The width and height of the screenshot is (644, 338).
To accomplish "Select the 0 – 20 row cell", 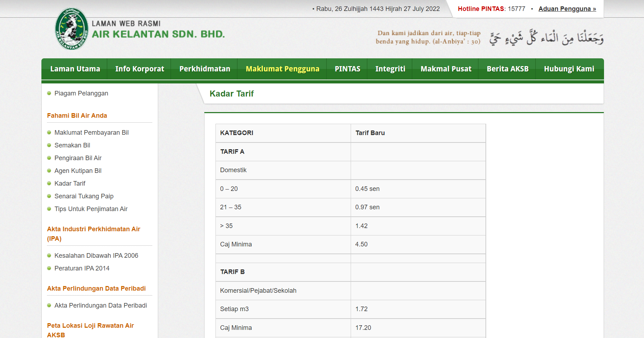I will click(x=283, y=189).
